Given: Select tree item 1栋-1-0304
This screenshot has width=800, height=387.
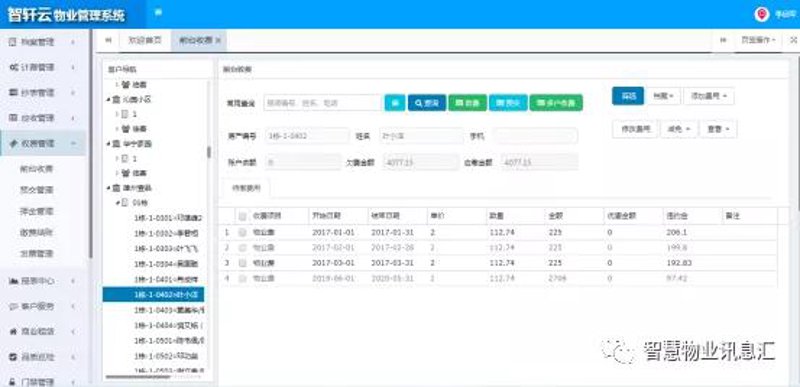Looking at the screenshot, I should click(x=166, y=264).
